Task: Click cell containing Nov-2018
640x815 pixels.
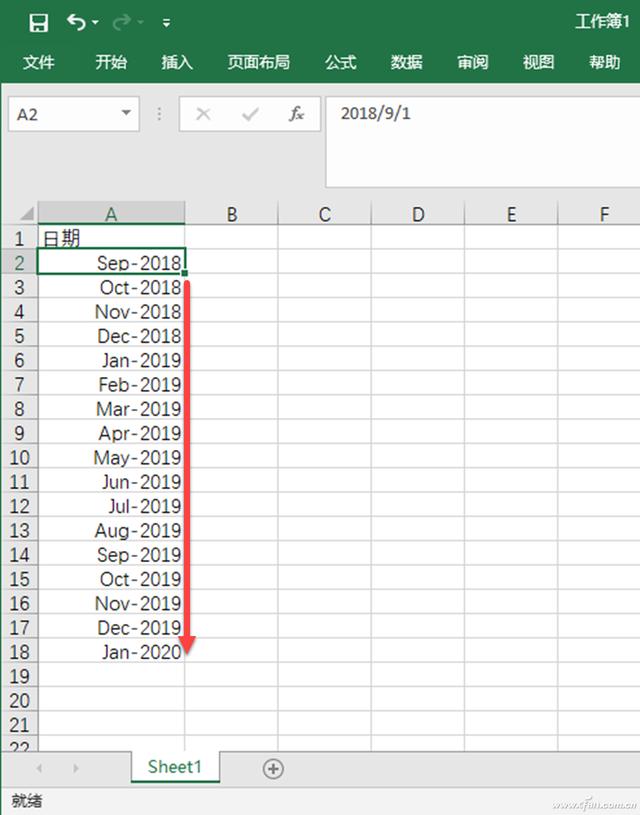Action: point(111,311)
